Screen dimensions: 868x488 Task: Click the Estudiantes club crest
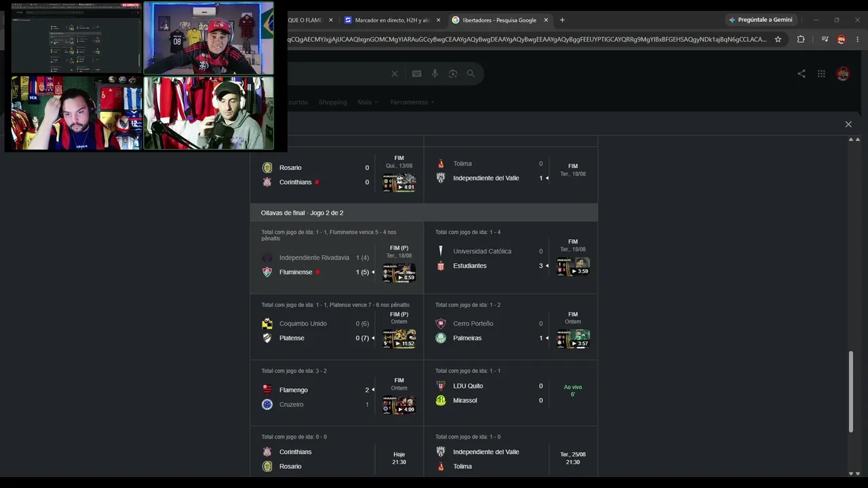(x=441, y=266)
